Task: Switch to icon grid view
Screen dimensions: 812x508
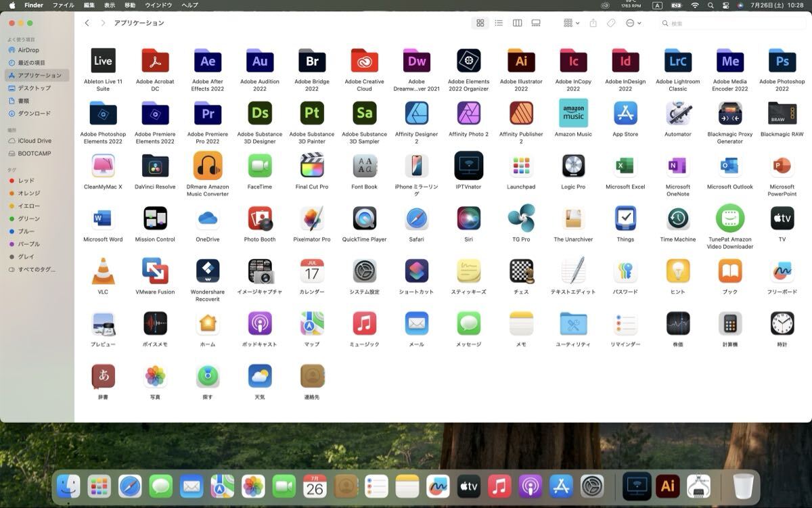Action: click(x=480, y=23)
